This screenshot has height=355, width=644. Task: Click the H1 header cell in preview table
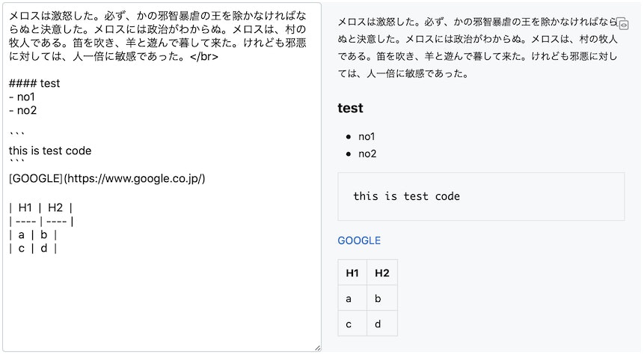click(x=352, y=273)
